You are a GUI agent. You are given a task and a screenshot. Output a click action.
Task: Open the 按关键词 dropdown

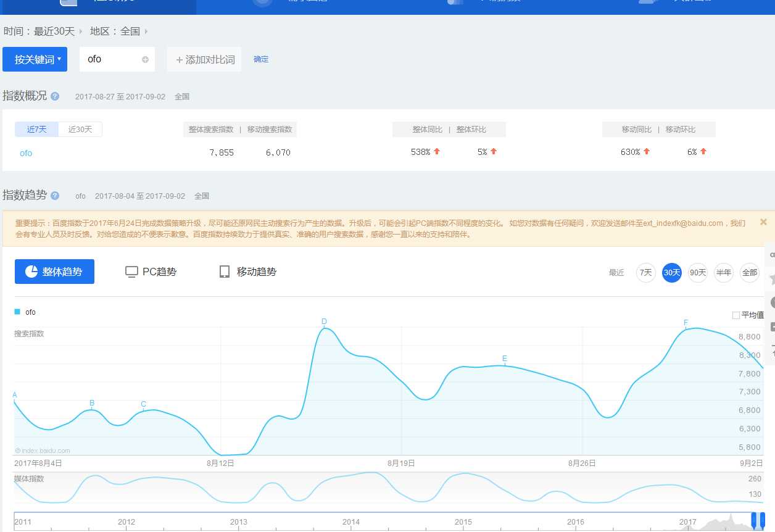(35, 59)
